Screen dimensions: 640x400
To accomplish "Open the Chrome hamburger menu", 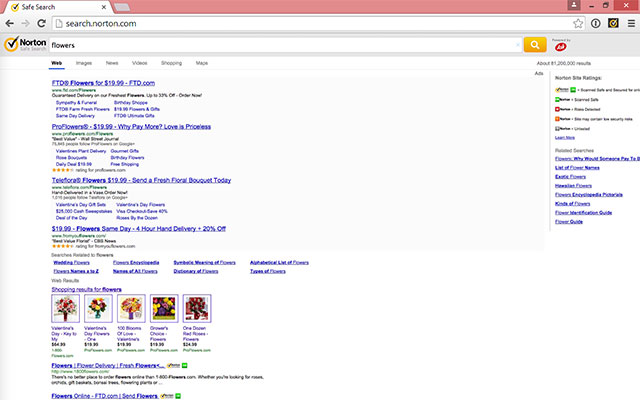I will tap(631, 24).
